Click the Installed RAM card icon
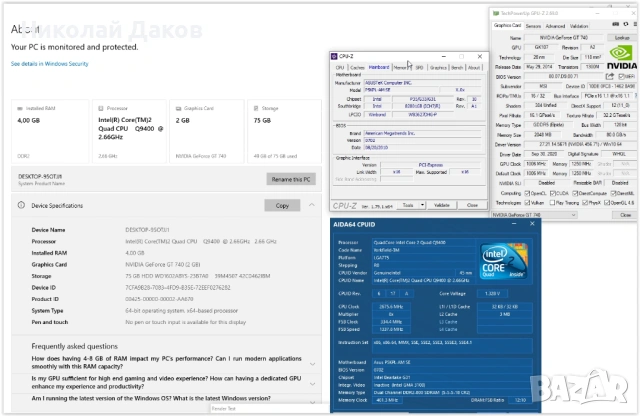The image size is (640, 416). click(x=20, y=109)
